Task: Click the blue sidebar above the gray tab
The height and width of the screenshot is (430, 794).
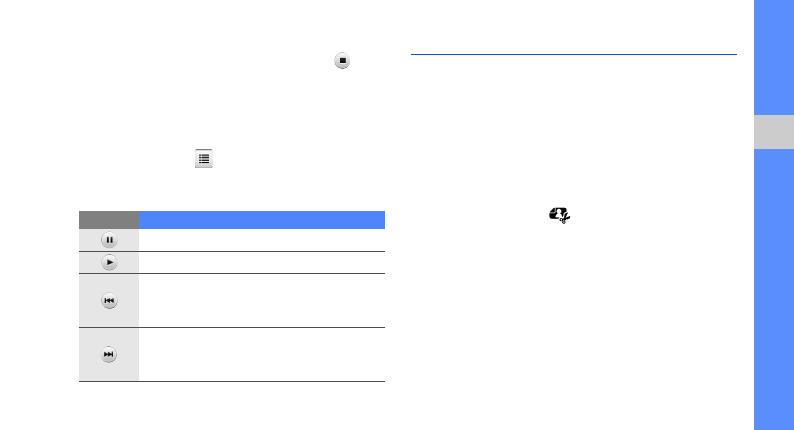Action: click(x=774, y=56)
